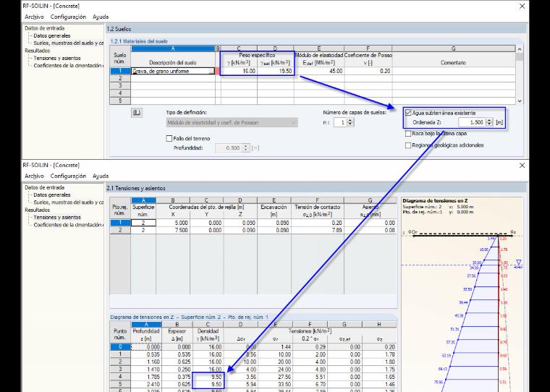Open Configuración menu in the 1.2 Suelos window
550x392 pixels.
68,17
